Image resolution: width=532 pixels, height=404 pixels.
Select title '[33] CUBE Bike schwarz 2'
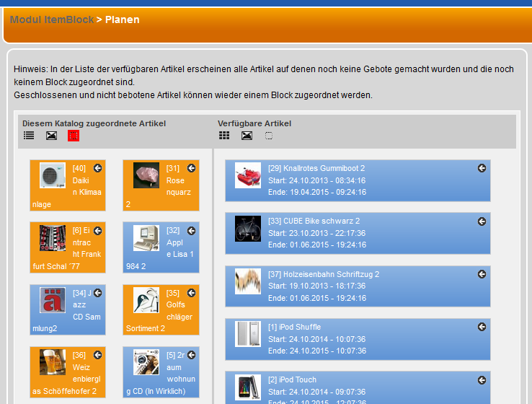tap(314, 221)
